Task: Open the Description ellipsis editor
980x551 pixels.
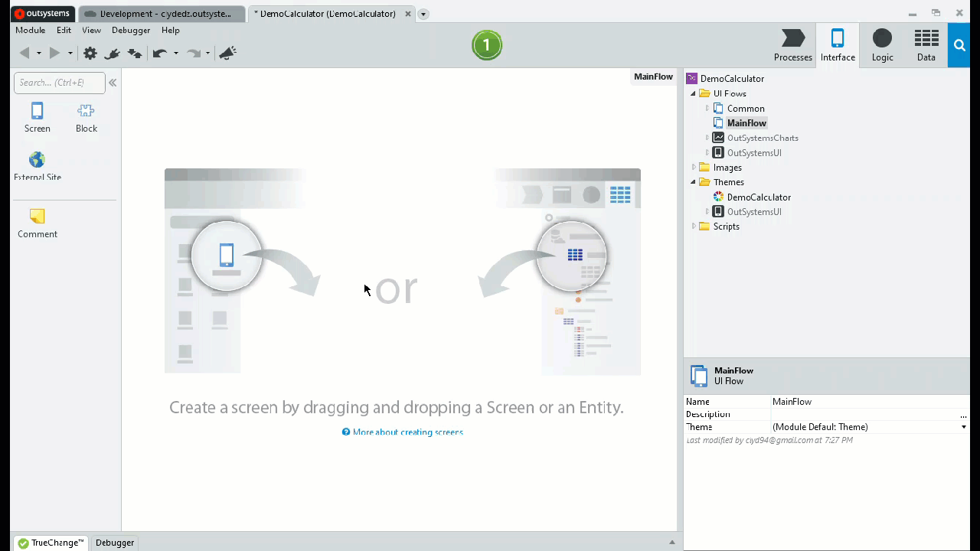Action: coord(963,415)
